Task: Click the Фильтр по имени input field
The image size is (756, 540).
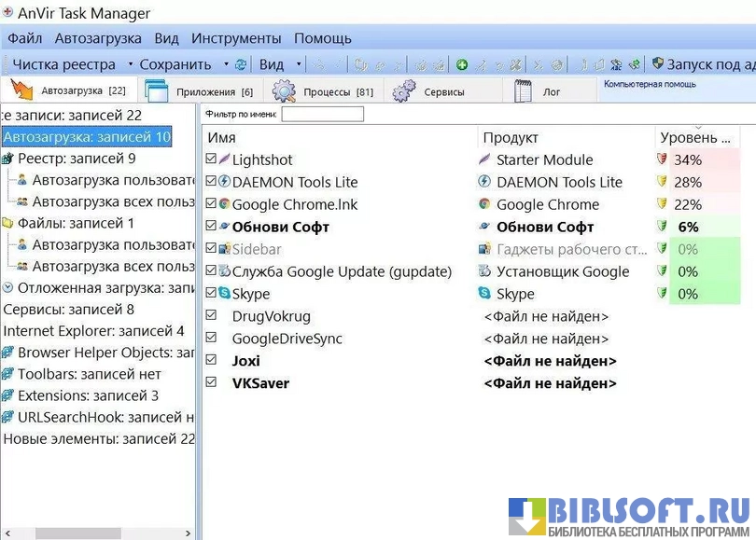Action: (x=322, y=114)
